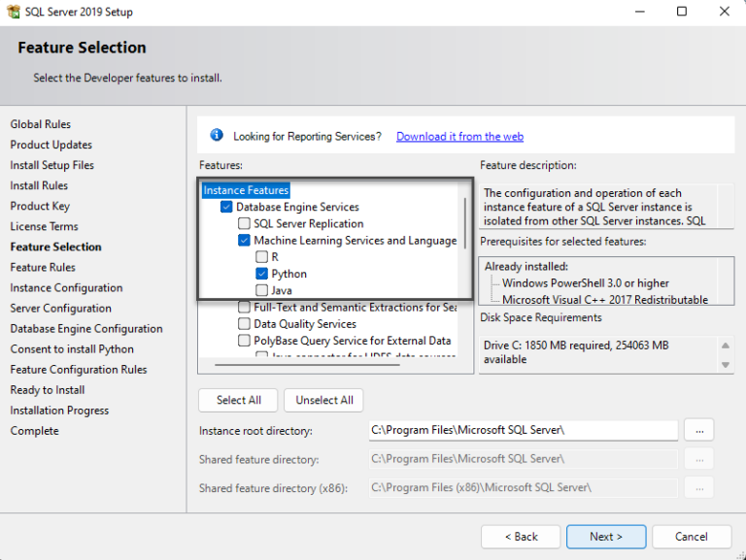The height and width of the screenshot is (560, 746).
Task: Check the R language checkbox
Action: [261, 257]
